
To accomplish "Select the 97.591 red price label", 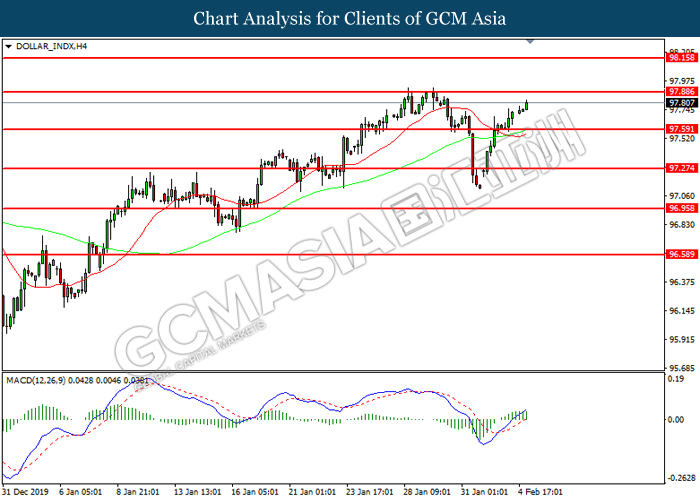I will 681,129.
